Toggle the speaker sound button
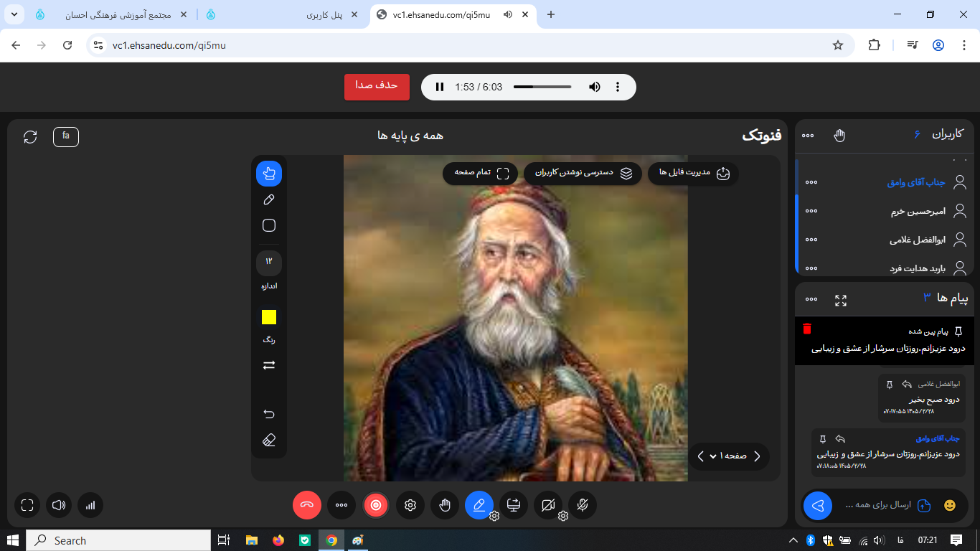Screen dimensions: 980x551 59,505
